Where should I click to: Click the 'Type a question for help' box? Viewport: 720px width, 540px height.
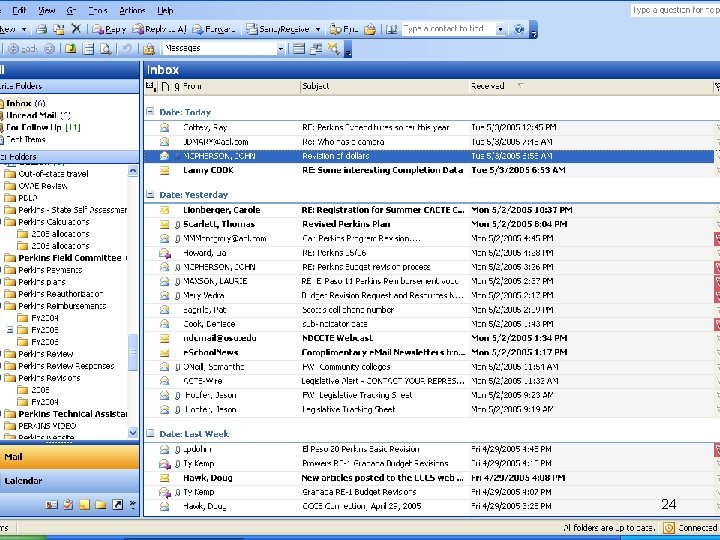(675, 10)
